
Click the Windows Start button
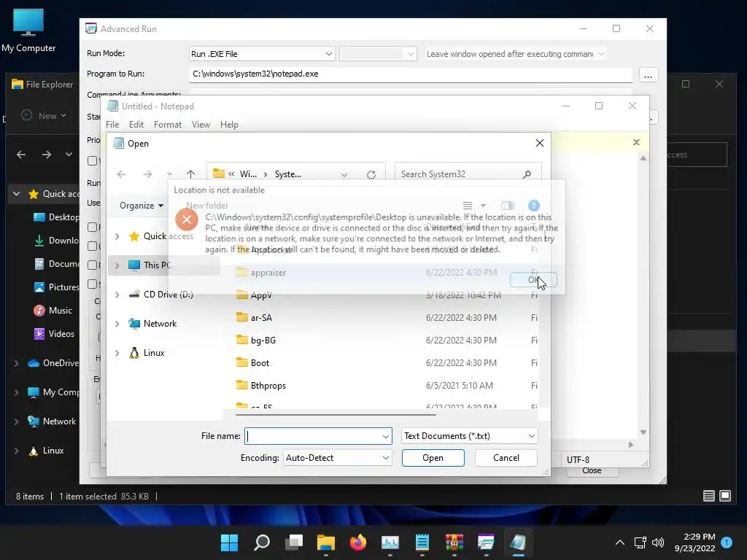point(229,542)
